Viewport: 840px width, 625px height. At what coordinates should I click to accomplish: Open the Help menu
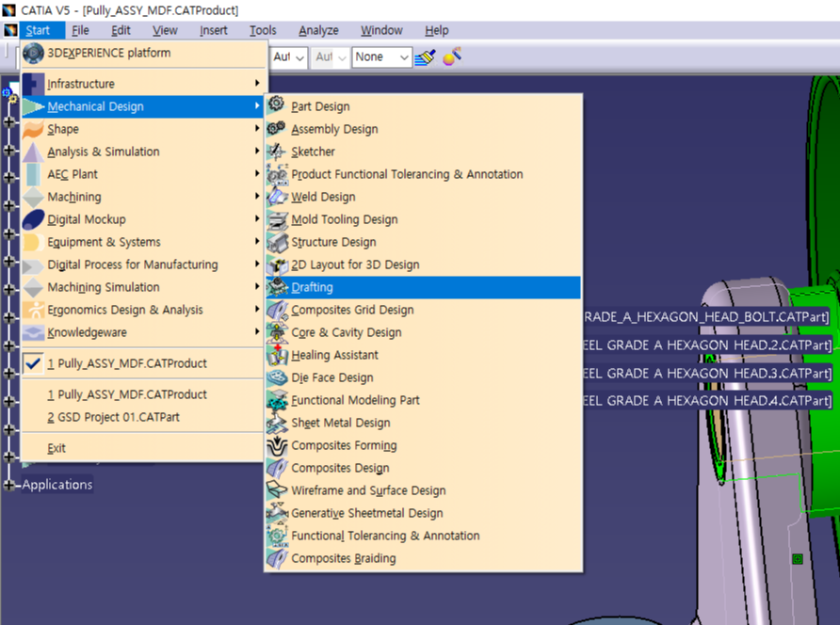click(437, 30)
